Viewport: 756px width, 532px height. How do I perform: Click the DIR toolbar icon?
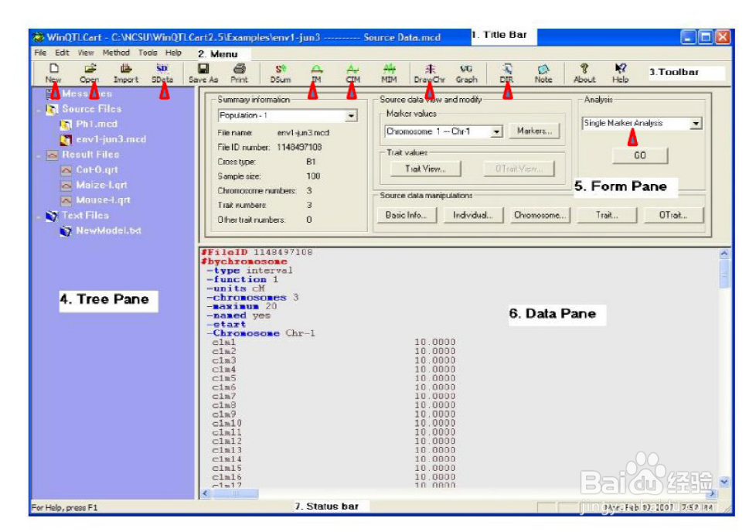(507, 73)
